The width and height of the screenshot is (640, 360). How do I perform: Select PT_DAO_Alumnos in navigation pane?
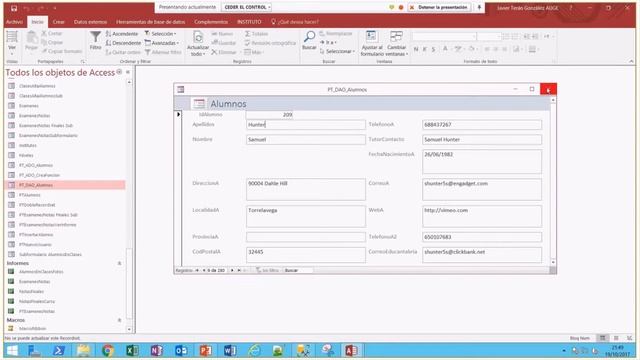[65, 185]
